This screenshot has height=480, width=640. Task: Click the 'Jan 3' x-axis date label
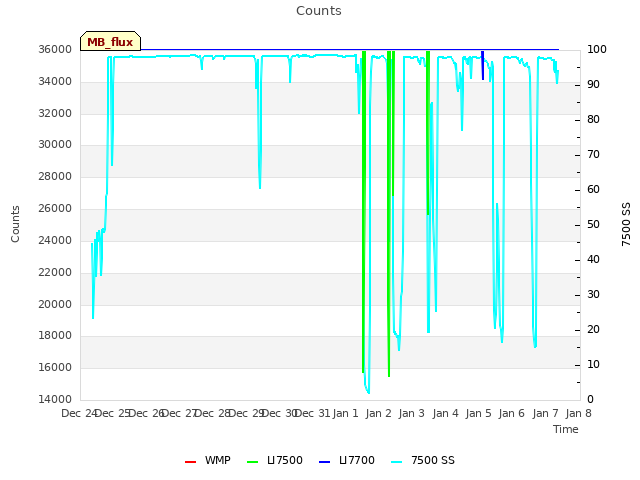coord(412,413)
